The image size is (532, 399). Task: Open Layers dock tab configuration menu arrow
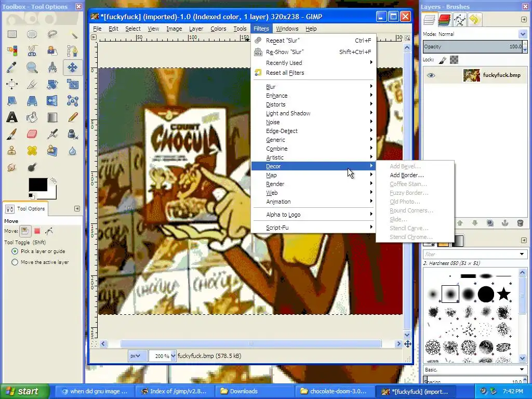(x=524, y=20)
